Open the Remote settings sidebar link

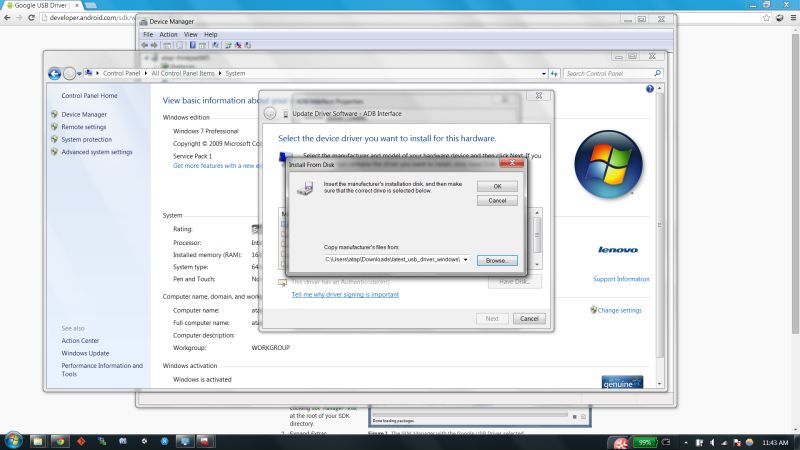pyautogui.click(x=84, y=127)
